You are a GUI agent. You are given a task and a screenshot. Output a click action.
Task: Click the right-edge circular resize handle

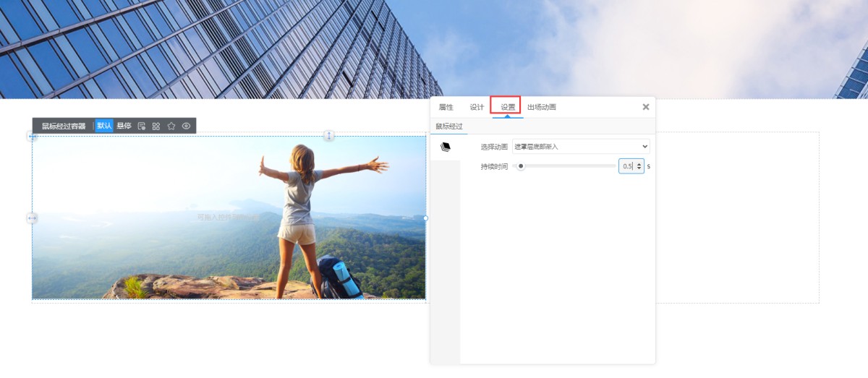(x=425, y=218)
